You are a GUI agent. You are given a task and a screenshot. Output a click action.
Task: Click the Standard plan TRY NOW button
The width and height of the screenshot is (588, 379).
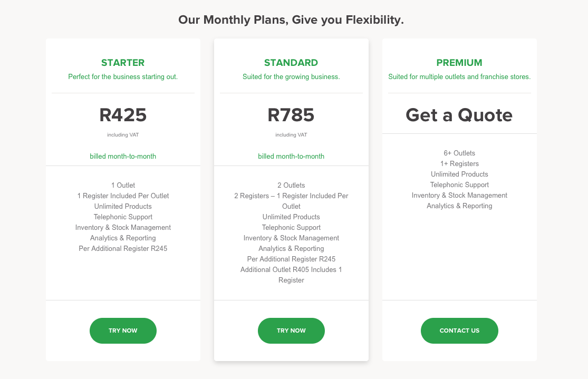click(x=291, y=331)
